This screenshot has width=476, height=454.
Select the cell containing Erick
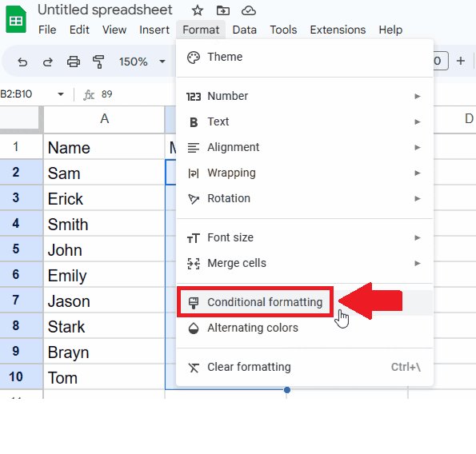104,198
